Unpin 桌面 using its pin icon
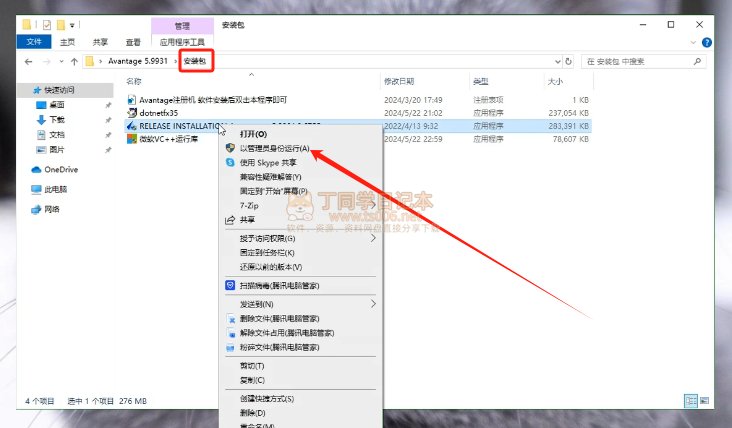The image size is (732, 428). coord(108,105)
